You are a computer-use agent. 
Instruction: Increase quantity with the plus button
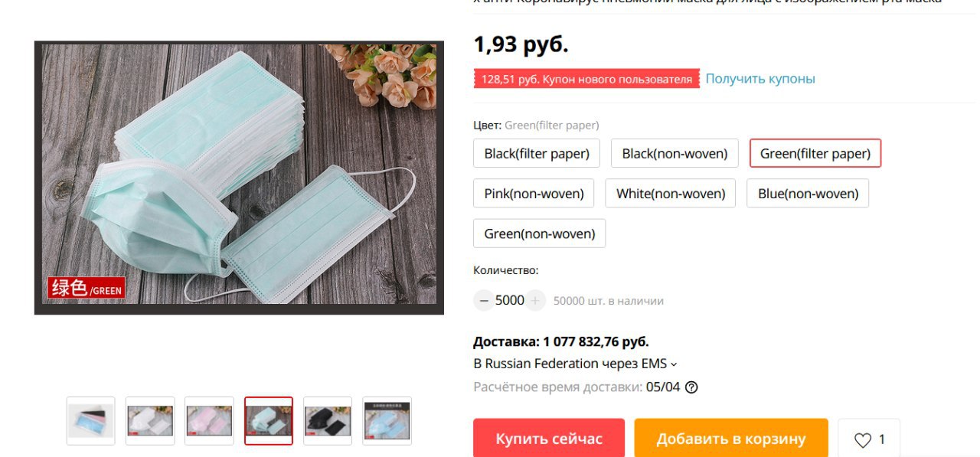[x=535, y=301]
